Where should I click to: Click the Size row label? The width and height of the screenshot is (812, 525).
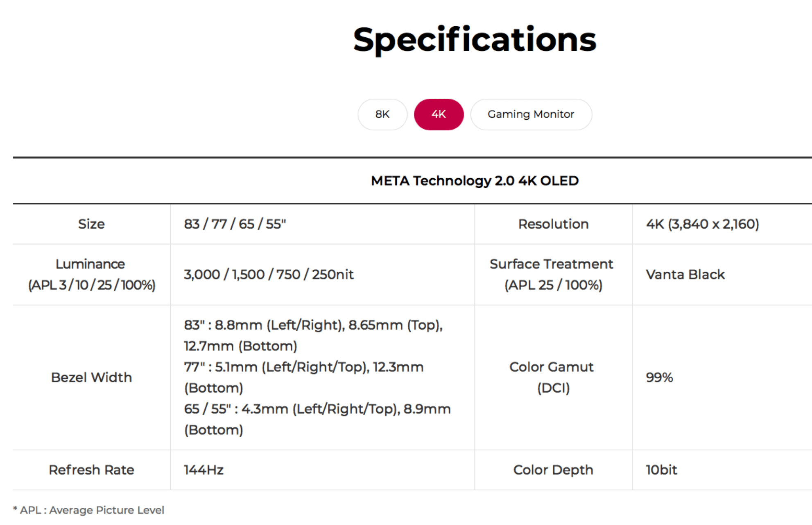click(x=91, y=224)
